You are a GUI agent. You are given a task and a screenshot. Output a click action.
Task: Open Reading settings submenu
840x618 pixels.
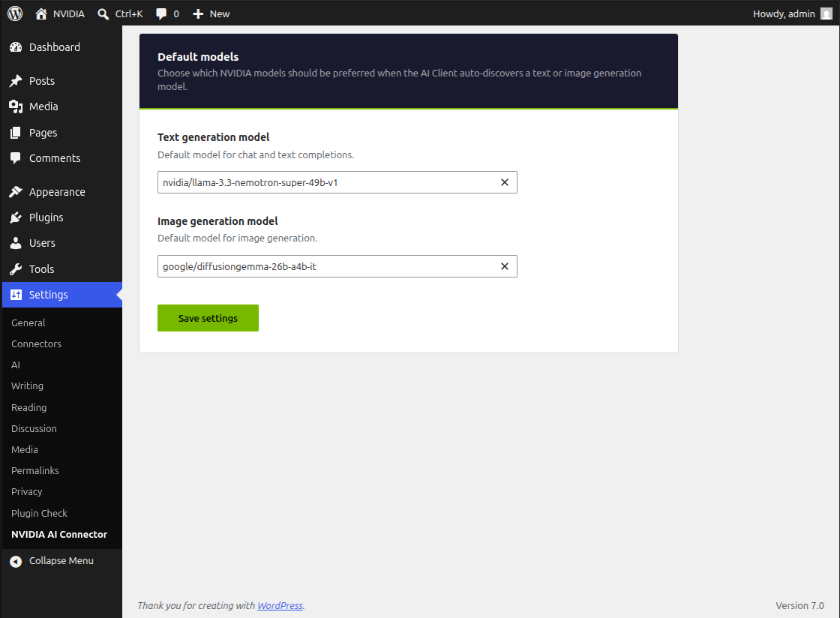pyautogui.click(x=29, y=407)
